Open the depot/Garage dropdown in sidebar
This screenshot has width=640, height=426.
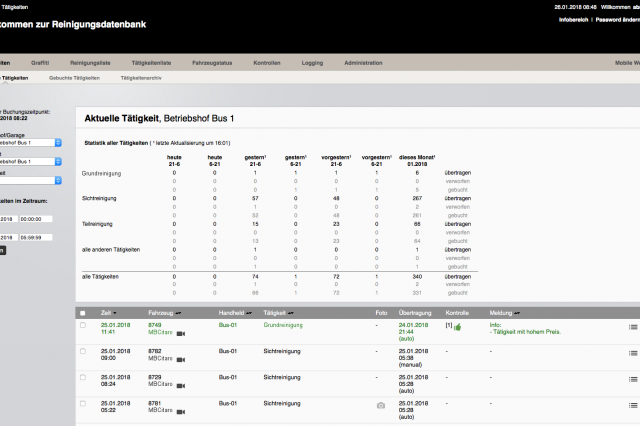[31, 143]
